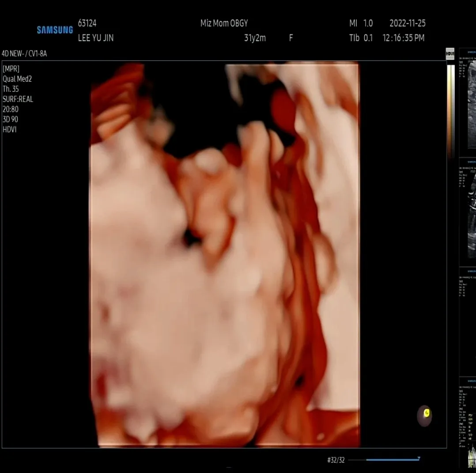Open the second ultrasound thumbnail in sidebar
The width and height of the screenshot is (476, 473).
pyautogui.click(x=468, y=212)
